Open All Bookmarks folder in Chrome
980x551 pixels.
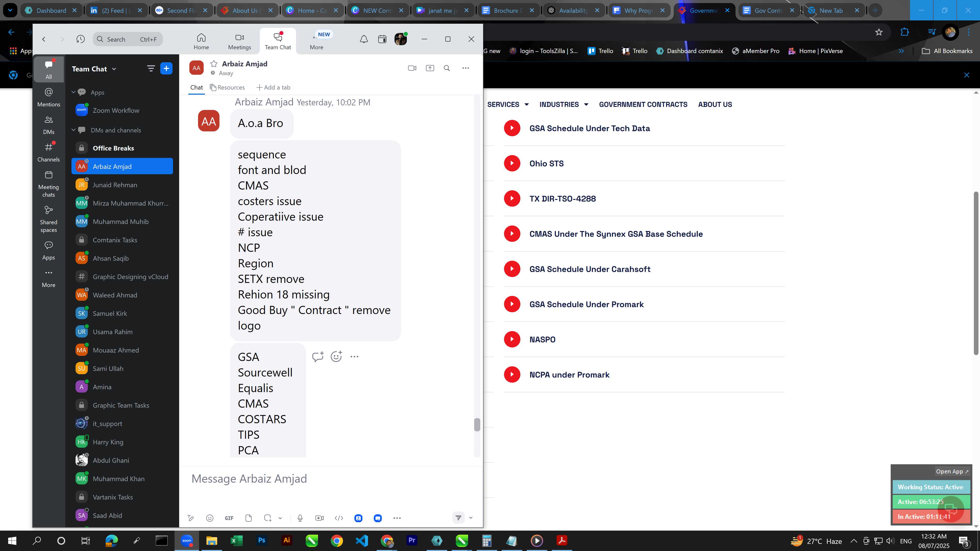pos(947,51)
